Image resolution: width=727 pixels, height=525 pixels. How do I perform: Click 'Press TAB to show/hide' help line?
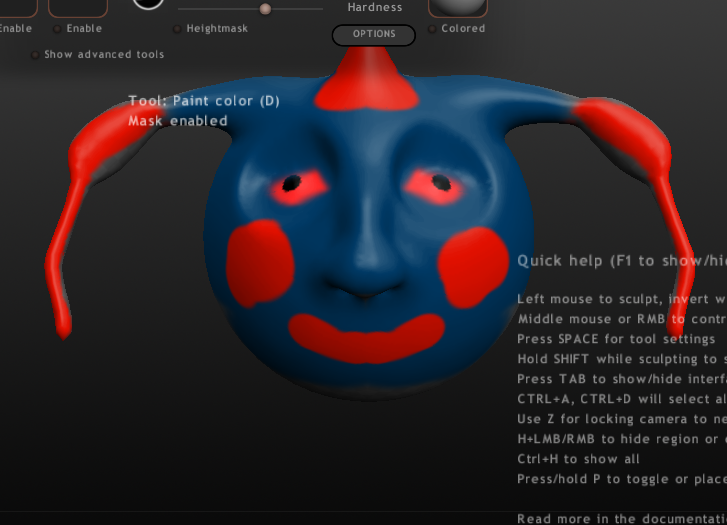click(x=622, y=379)
